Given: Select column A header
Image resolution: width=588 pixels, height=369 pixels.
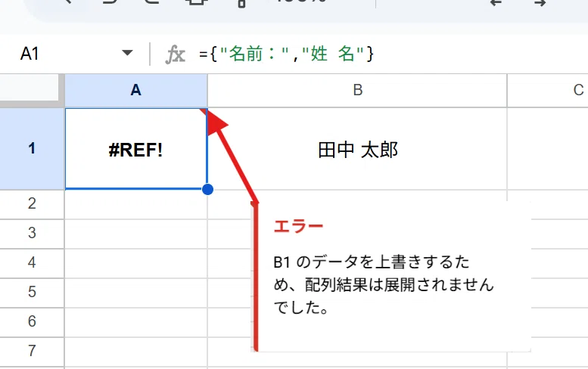Looking at the screenshot, I should [x=135, y=90].
